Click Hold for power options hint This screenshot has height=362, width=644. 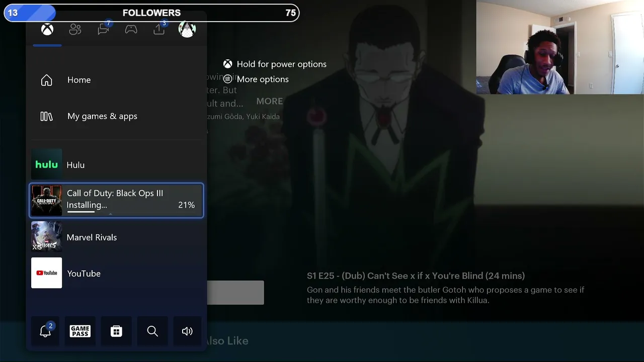coord(282,64)
